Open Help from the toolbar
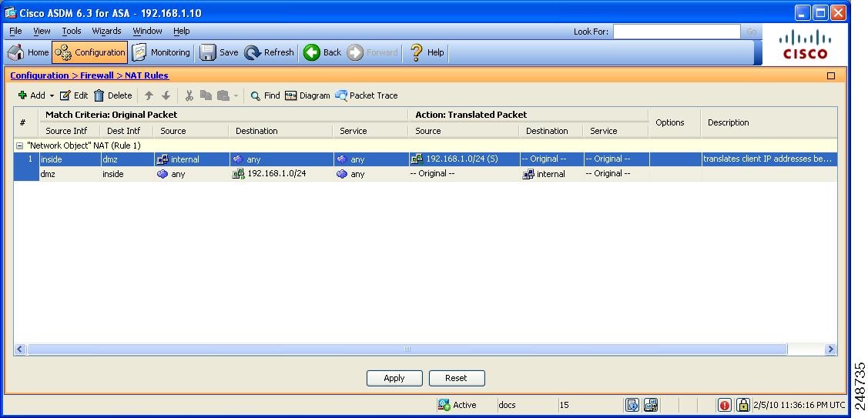The image size is (868, 418). tap(427, 52)
